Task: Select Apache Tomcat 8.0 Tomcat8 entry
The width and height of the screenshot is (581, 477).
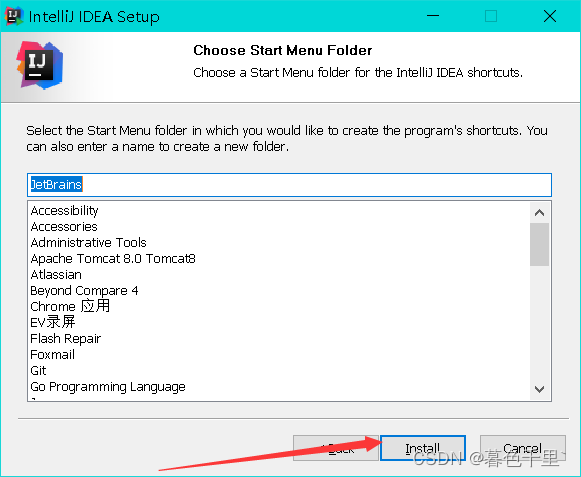Action: [113, 258]
